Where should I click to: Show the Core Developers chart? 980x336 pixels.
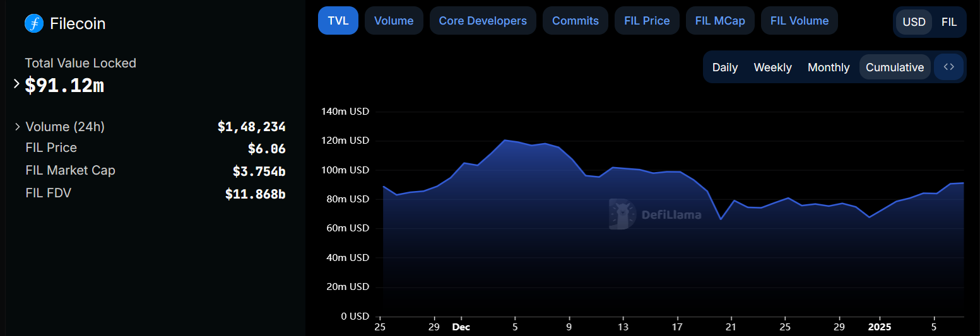pyautogui.click(x=483, y=21)
